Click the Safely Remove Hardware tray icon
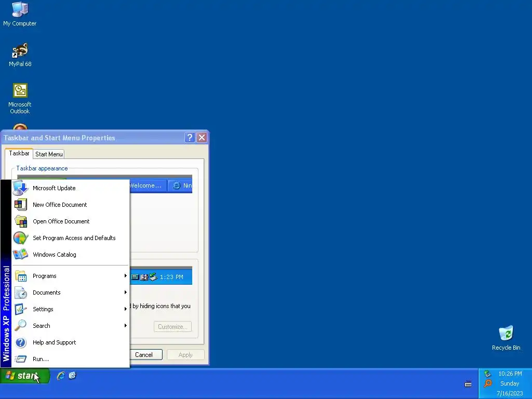 click(487, 374)
